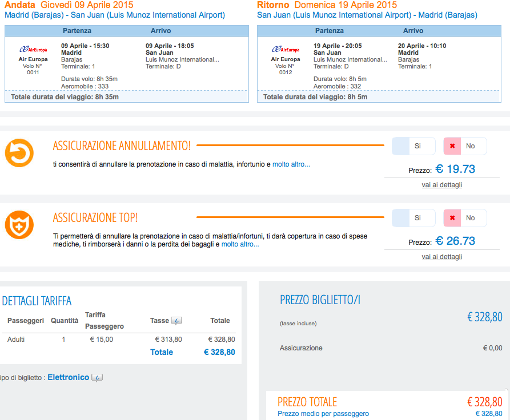Screen dimensions: 510x420
Task: Click the price € 19.73
Action: 455,169
